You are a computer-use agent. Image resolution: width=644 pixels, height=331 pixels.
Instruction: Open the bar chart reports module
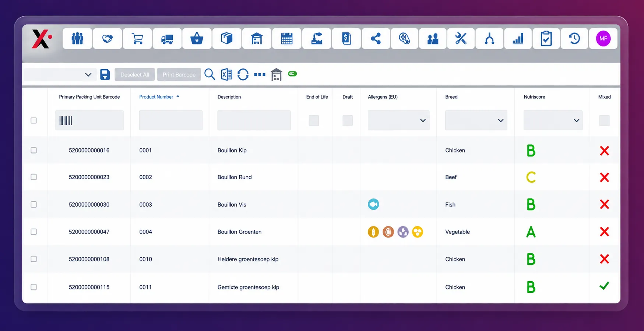(x=518, y=38)
